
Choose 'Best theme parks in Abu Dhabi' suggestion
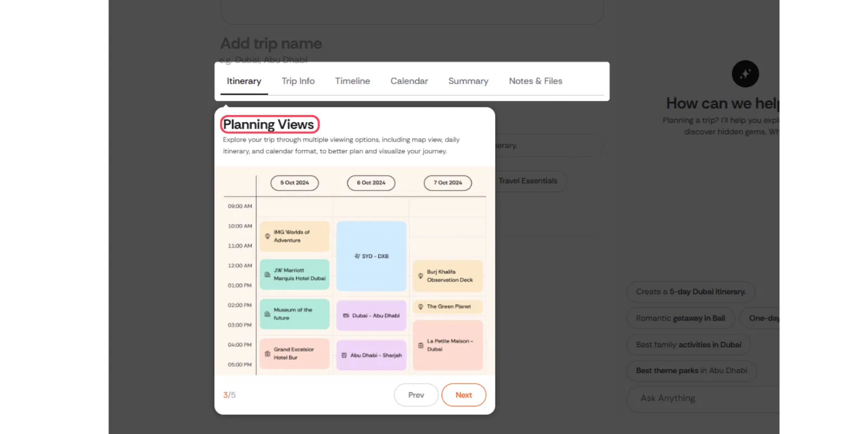point(691,371)
